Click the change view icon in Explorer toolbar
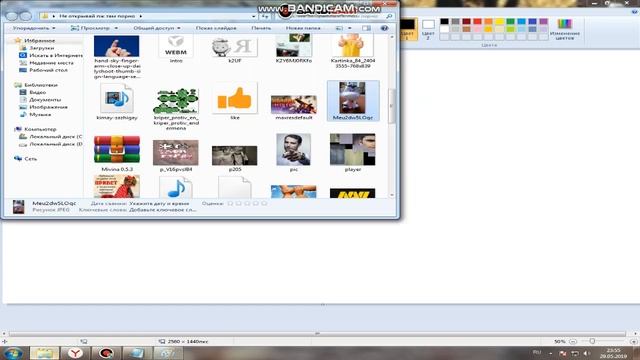The image size is (640, 360). coord(339,28)
